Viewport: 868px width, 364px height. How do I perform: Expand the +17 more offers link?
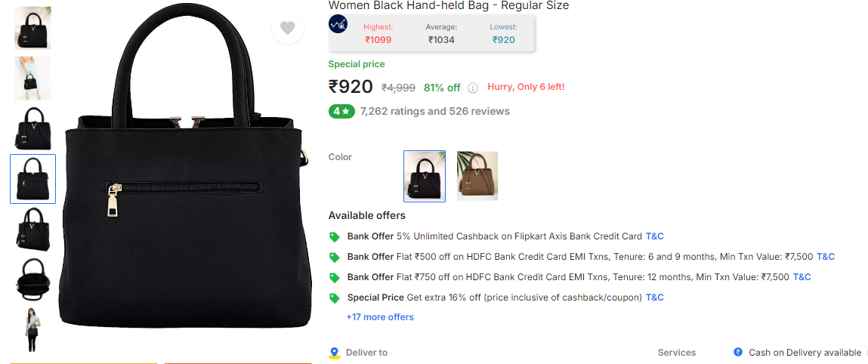click(380, 317)
